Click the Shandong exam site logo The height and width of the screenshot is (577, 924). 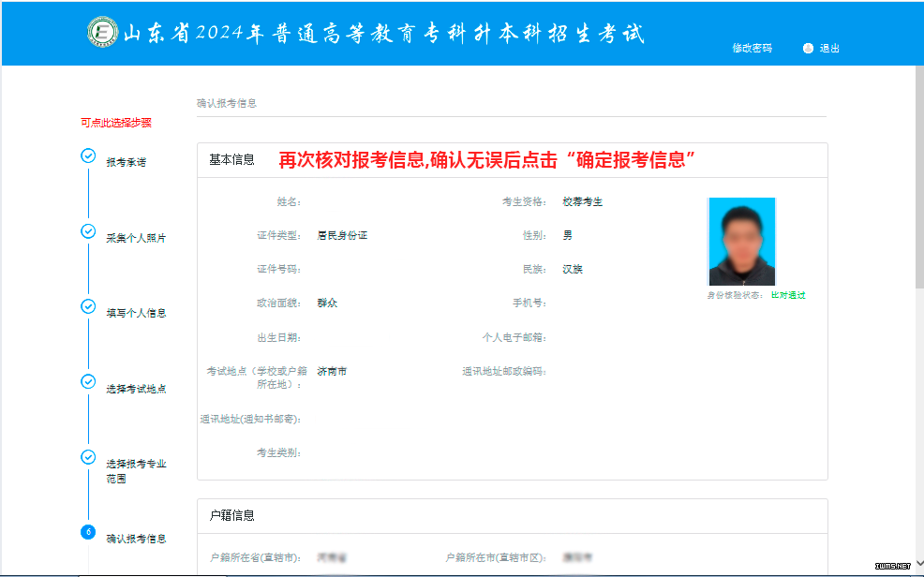[102, 32]
